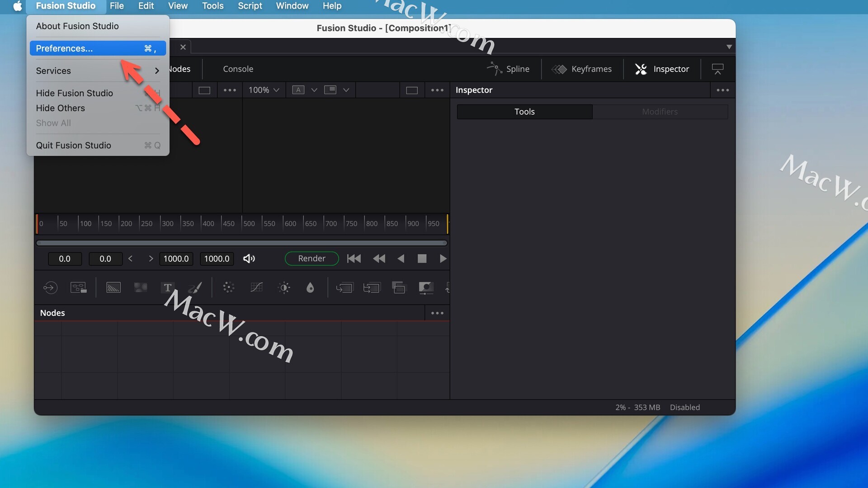Image resolution: width=868 pixels, height=488 pixels.
Task: Add a Loader node from toolbar
Action: tap(50, 287)
